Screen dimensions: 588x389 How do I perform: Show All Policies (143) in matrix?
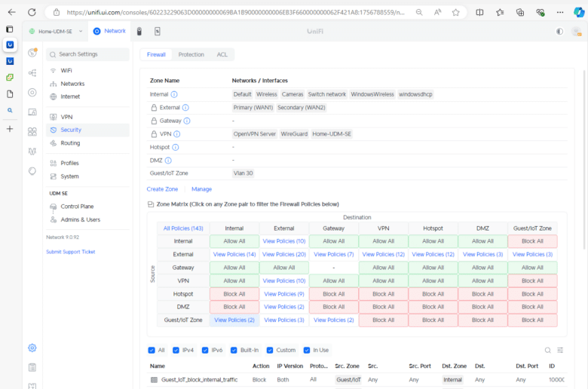click(183, 228)
